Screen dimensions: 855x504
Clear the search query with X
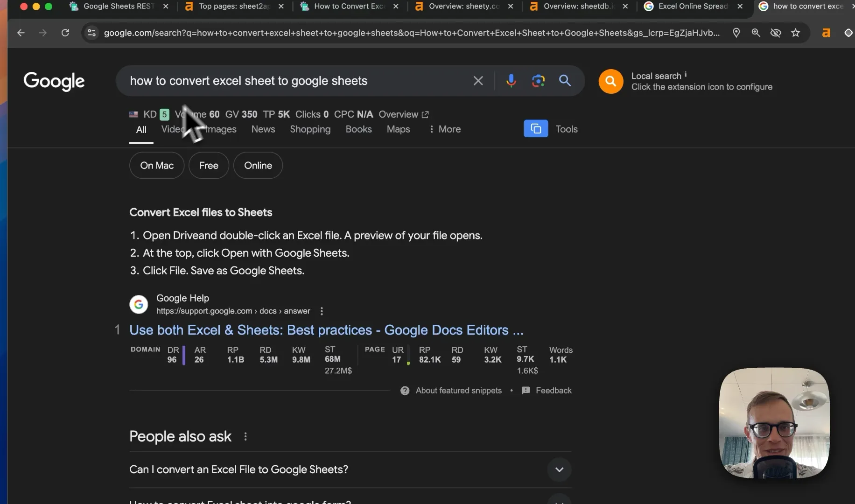tap(478, 81)
